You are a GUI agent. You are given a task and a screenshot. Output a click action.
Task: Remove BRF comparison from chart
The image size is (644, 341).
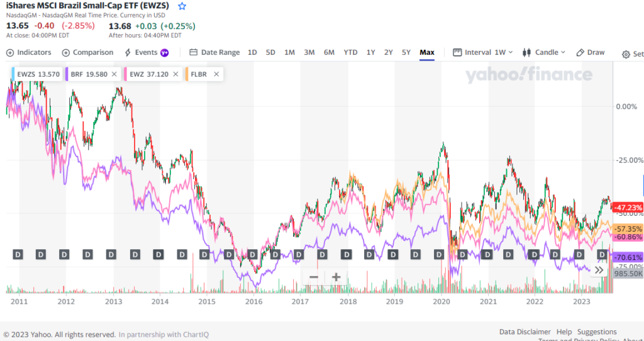114,74
